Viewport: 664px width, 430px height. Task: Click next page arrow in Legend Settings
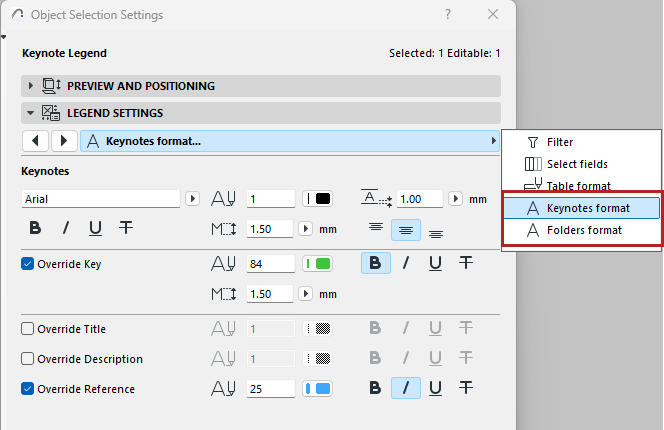pos(64,141)
